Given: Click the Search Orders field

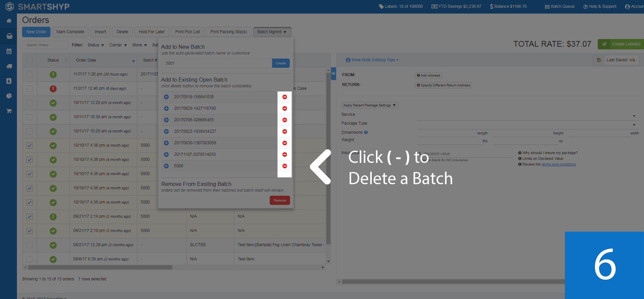Looking at the screenshot, I should click(x=45, y=45).
